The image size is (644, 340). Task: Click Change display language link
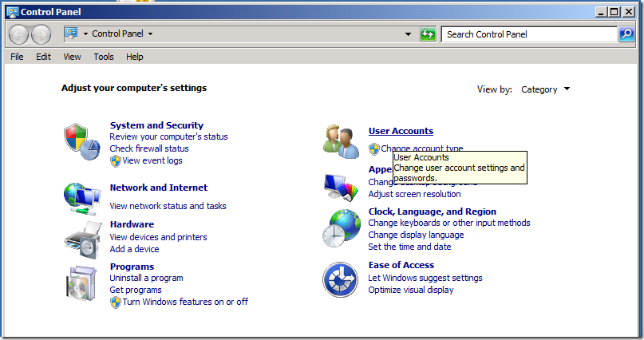(416, 235)
